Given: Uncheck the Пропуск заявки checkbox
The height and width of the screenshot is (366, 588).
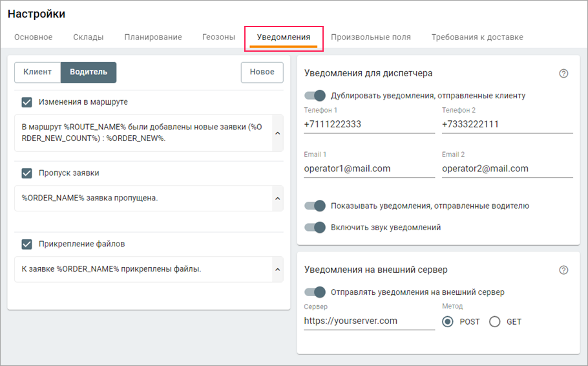Looking at the screenshot, I should click(26, 173).
